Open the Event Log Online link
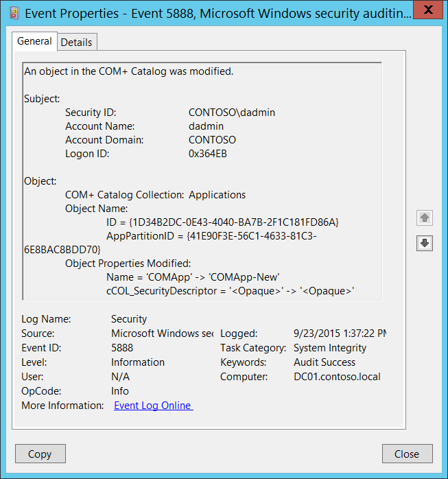This screenshot has height=479, width=448. pyautogui.click(x=153, y=406)
